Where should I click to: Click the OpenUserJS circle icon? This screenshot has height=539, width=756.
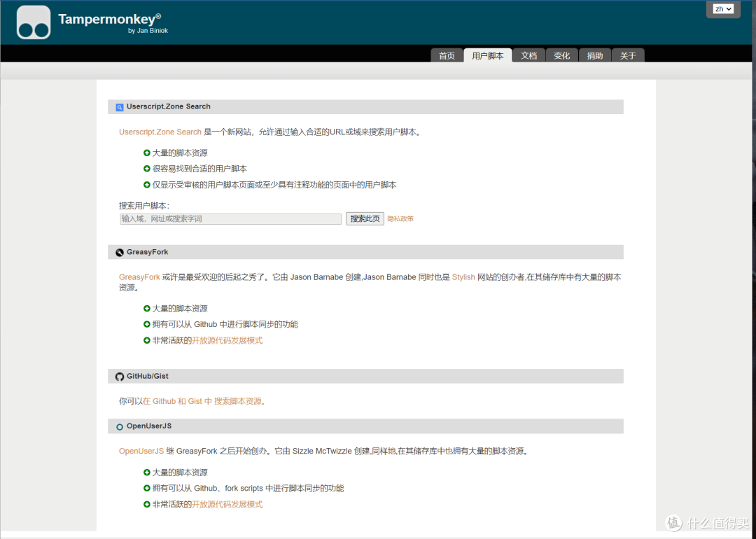(120, 426)
